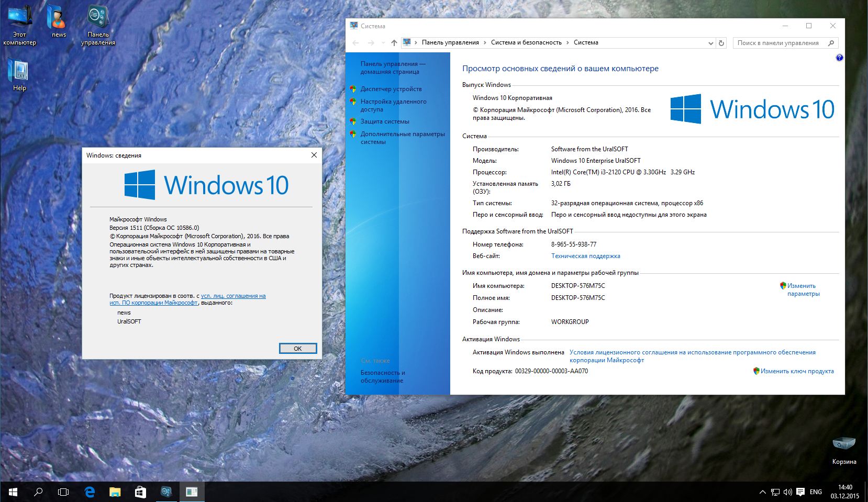
Task: Switch input language ENG indicator
Action: (816, 492)
